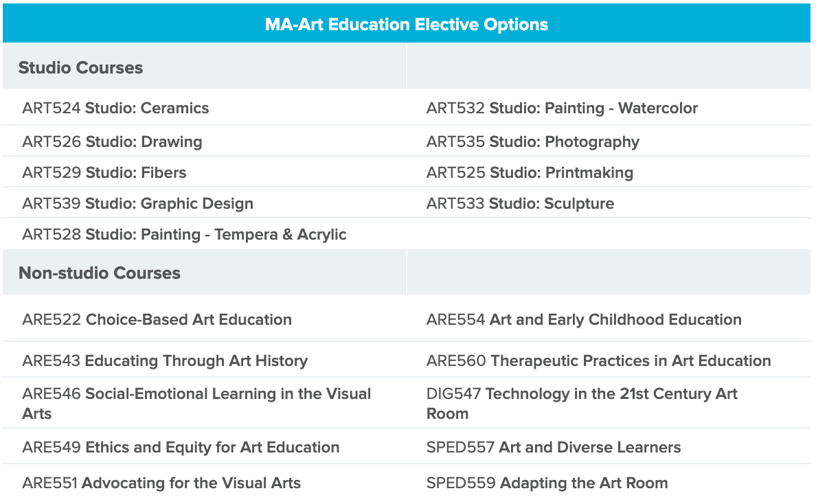The height and width of the screenshot is (504, 816).
Task: Click the ART524 Studio: Ceramics course
Action: 115,108
